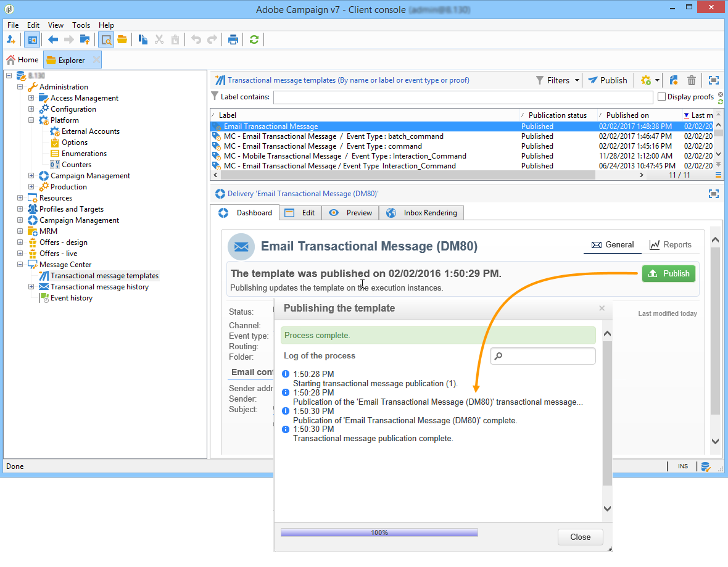728x567 pixels.
Task: Expand the Transactional message history node
Action: [31, 287]
